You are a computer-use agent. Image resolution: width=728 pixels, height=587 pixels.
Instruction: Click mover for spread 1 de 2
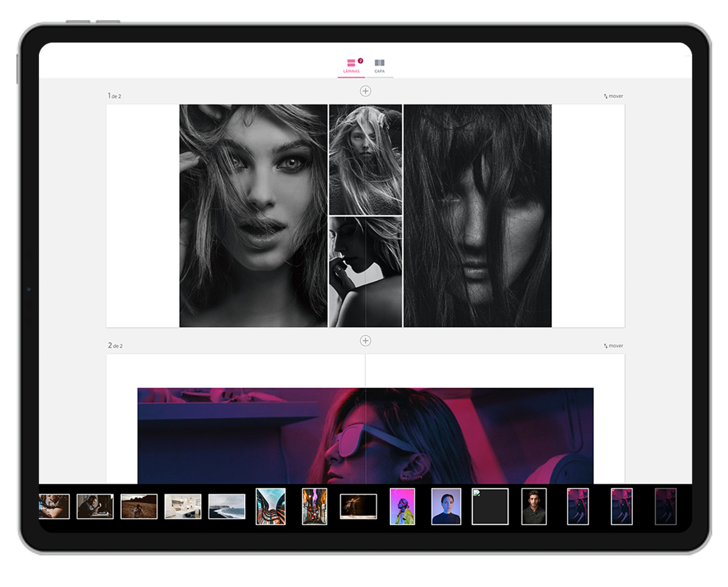click(613, 96)
